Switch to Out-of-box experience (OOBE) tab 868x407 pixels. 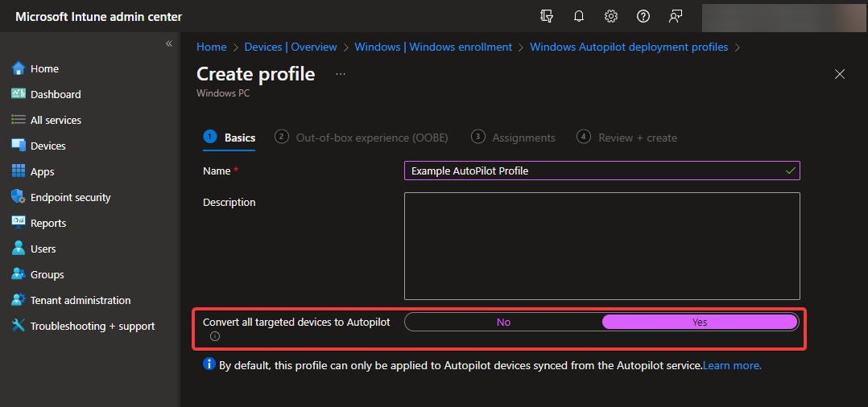coord(362,138)
